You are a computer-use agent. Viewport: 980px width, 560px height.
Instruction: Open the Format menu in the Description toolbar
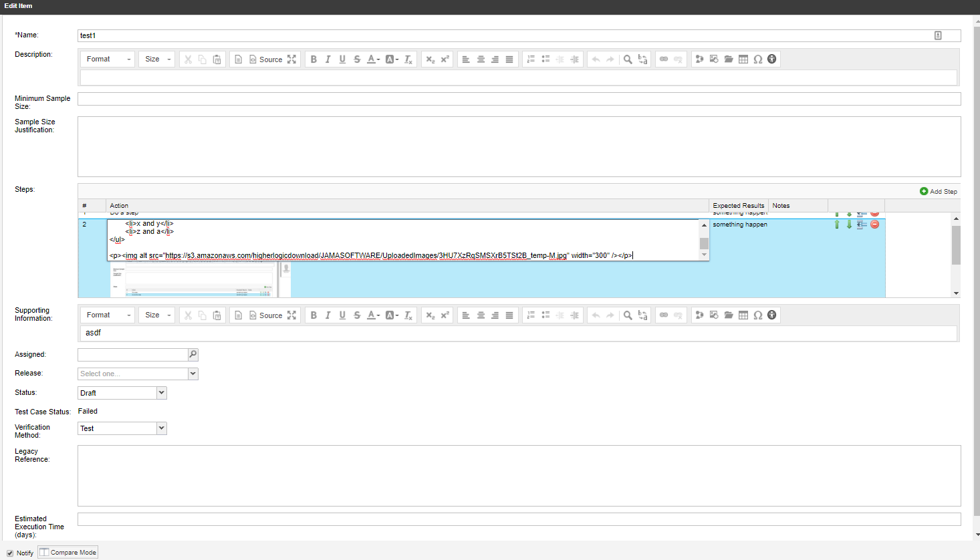click(x=107, y=59)
